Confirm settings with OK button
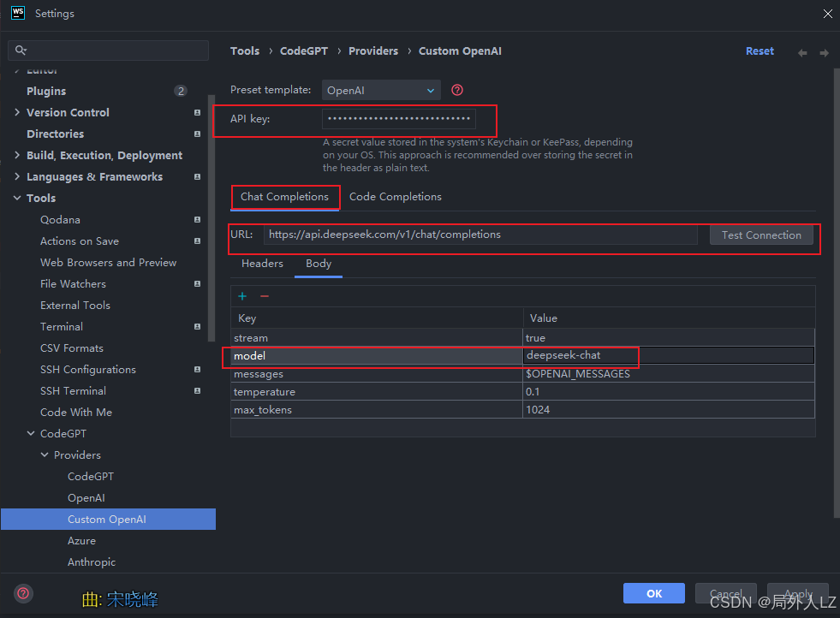Viewport: 840px width, 618px height. [x=653, y=593]
